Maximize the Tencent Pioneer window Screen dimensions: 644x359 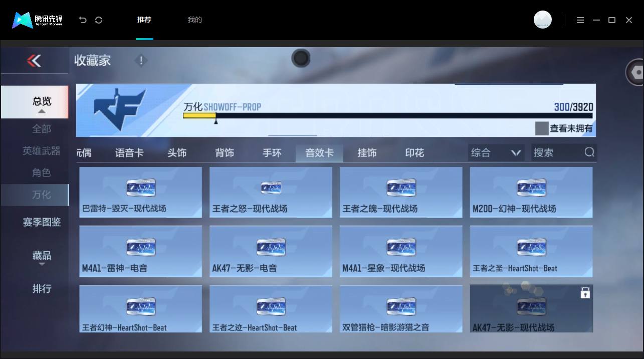tap(612, 20)
